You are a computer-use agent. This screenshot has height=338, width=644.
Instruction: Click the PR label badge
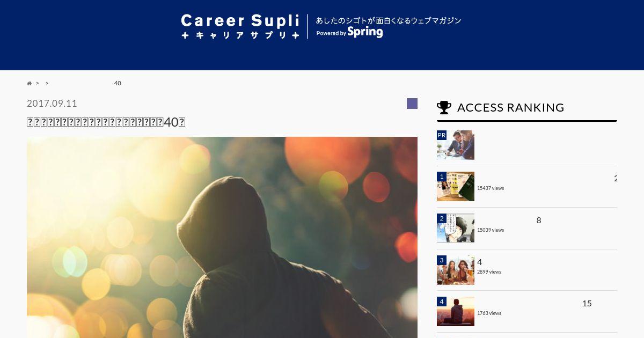pos(442,135)
